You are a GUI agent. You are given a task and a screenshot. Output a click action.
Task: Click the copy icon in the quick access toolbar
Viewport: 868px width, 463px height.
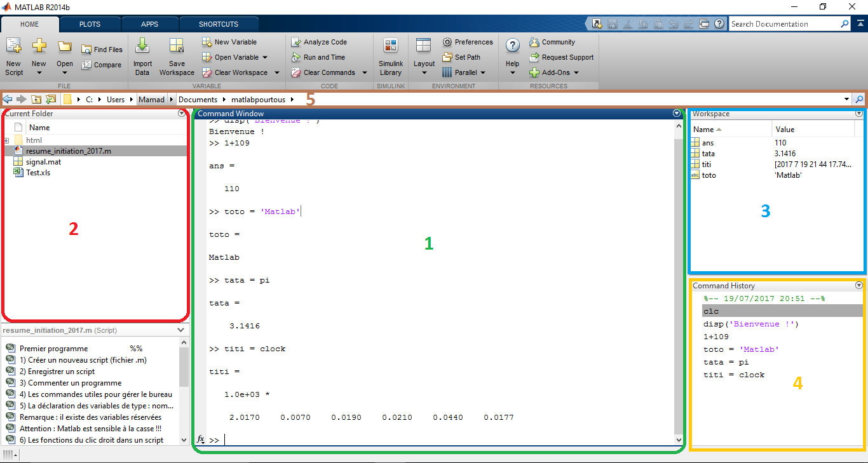point(643,23)
